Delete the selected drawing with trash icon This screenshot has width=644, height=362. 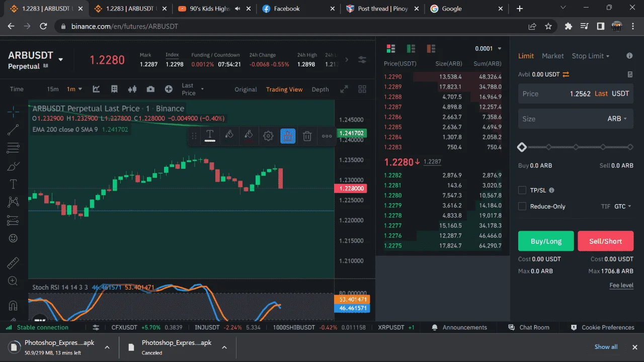[307, 136]
